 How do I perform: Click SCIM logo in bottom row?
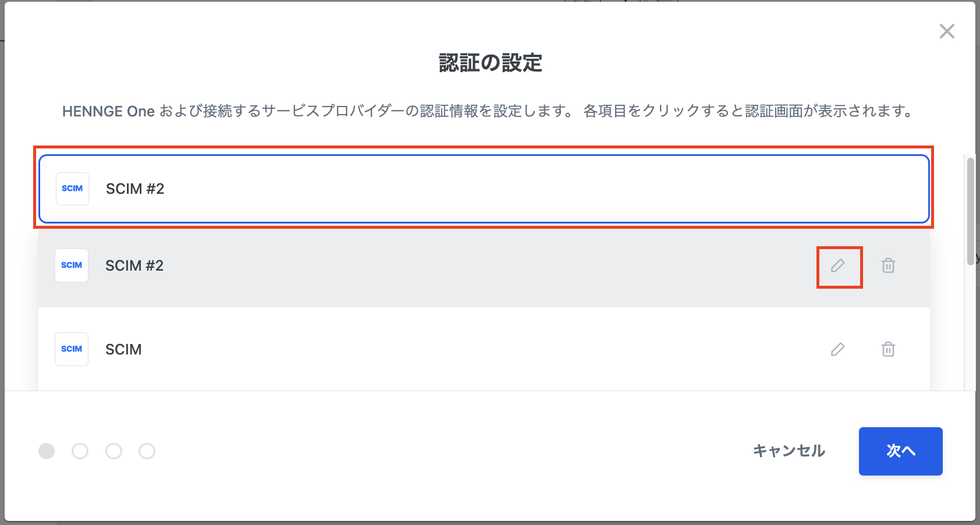tap(72, 349)
